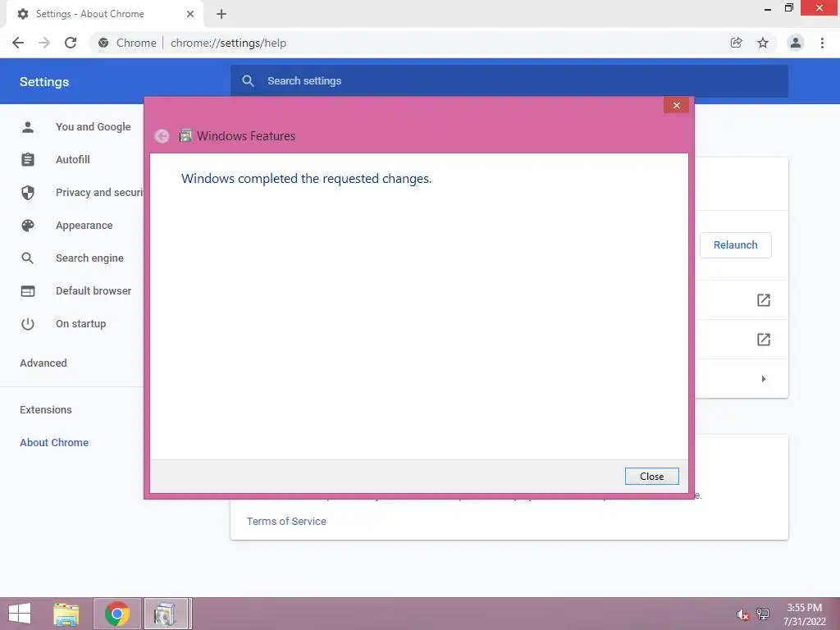Image resolution: width=840 pixels, height=630 pixels.
Task: Click the Autofill clipboard icon
Action: (x=28, y=160)
